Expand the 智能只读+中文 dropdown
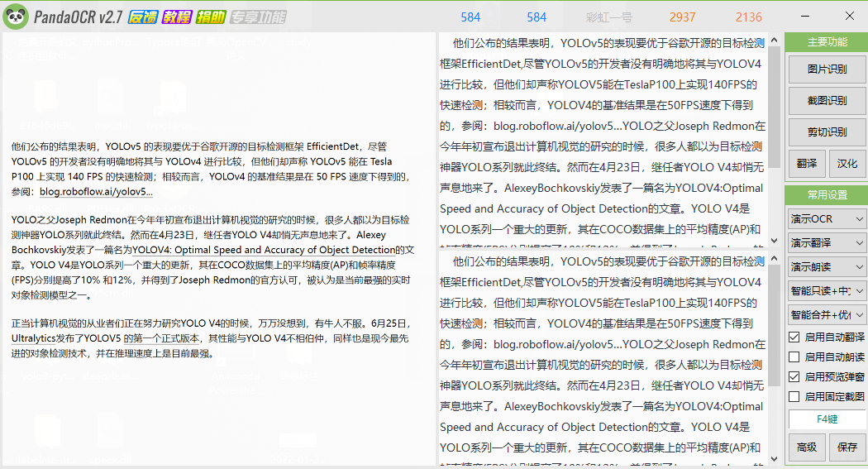 (827, 290)
